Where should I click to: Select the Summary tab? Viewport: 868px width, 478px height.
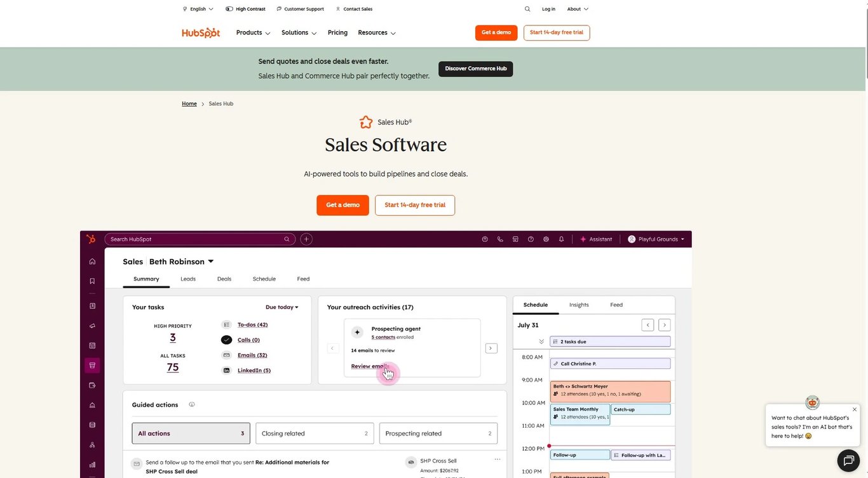pos(146,279)
